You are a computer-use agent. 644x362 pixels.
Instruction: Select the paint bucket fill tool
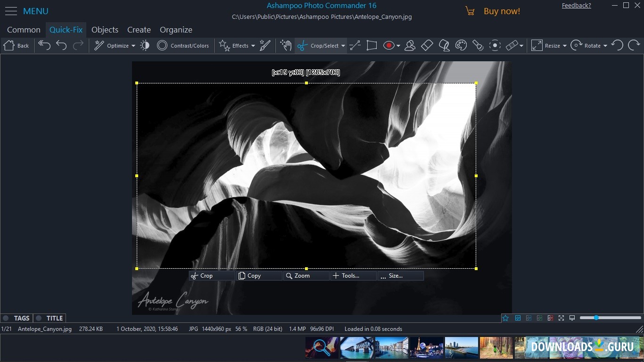coord(444,45)
